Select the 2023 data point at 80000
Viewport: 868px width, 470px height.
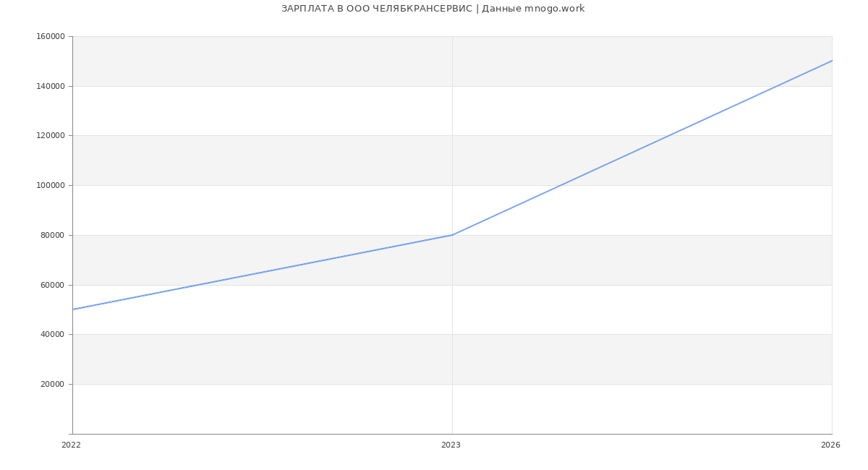(x=452, y=235)
